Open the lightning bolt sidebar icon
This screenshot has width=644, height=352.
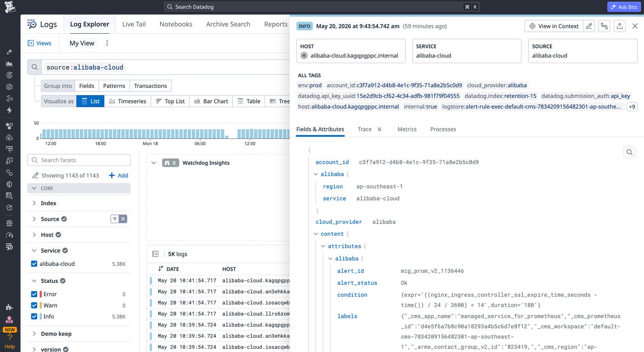click(x=9, y=110)
